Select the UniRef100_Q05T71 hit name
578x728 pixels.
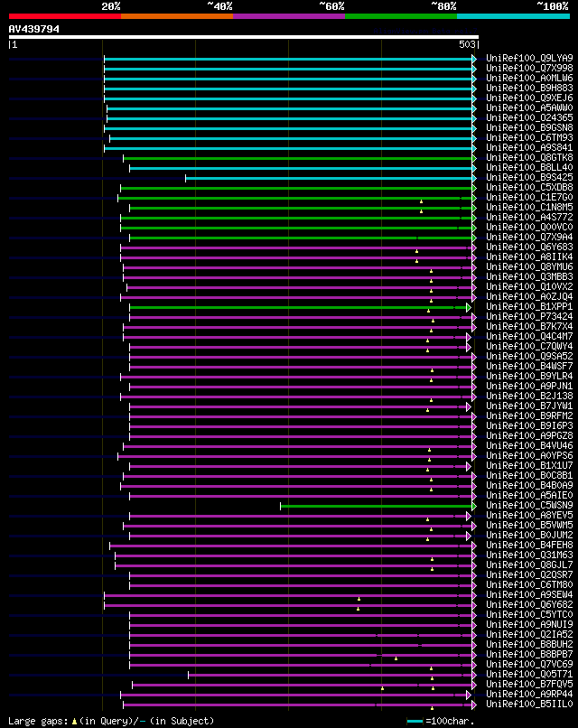tap(529, 674)
